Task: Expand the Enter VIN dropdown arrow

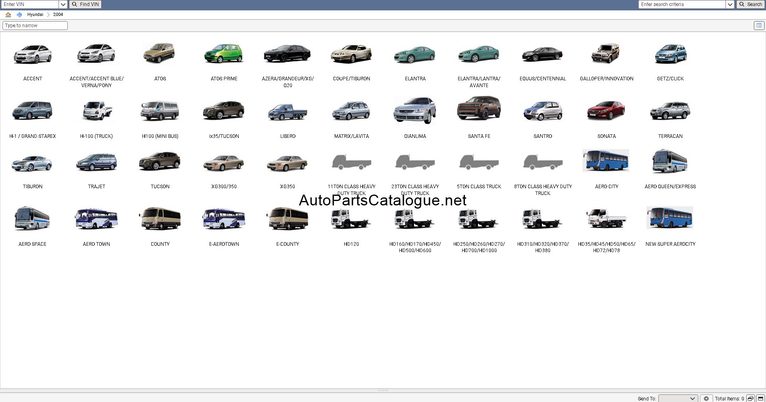Action: click(63, 4)
